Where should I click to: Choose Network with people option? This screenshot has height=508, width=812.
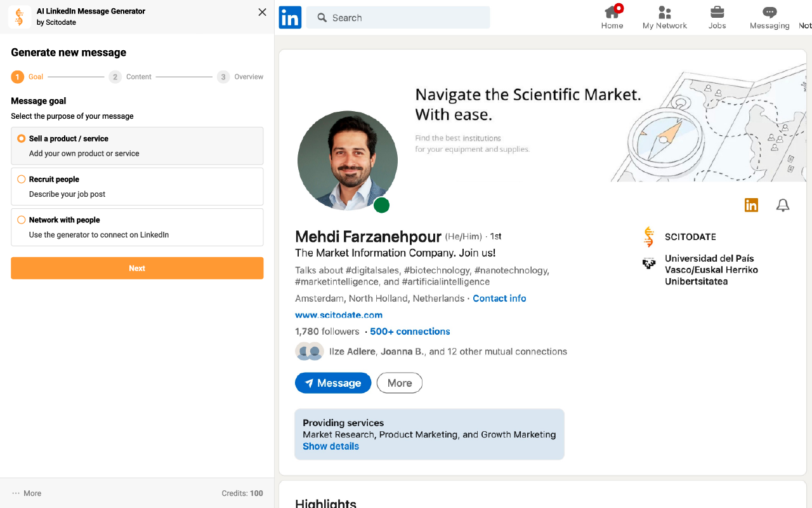click(22, 220)
